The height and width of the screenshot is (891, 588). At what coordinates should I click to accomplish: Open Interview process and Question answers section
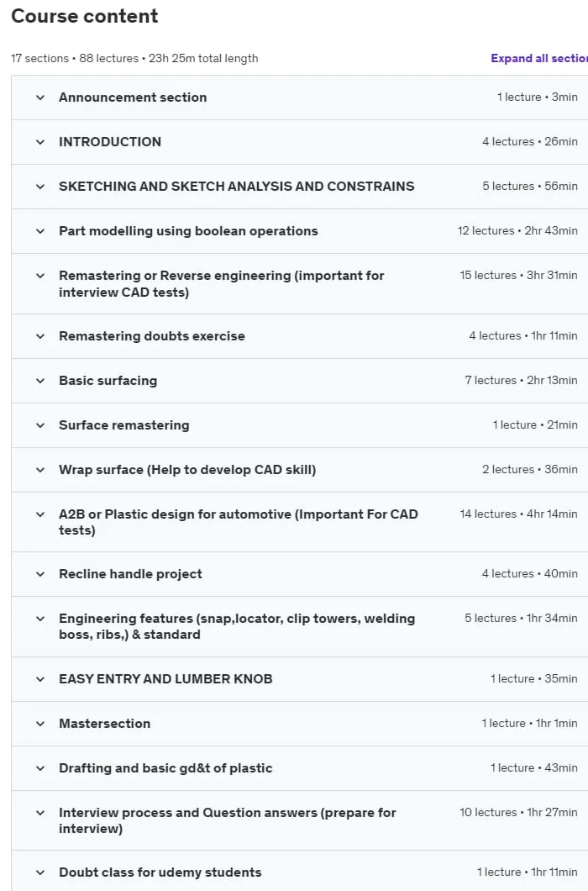pos(228,820)
